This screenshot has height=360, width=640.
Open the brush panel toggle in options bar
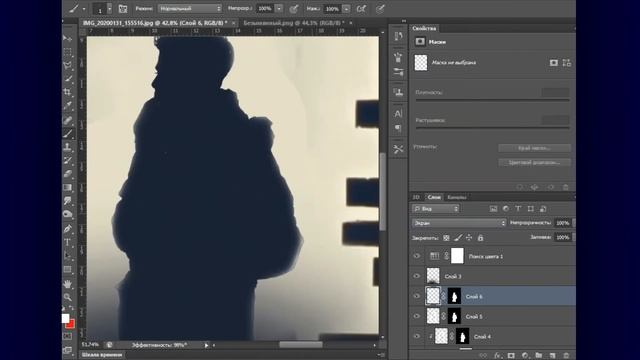click(x=123, y=9)
